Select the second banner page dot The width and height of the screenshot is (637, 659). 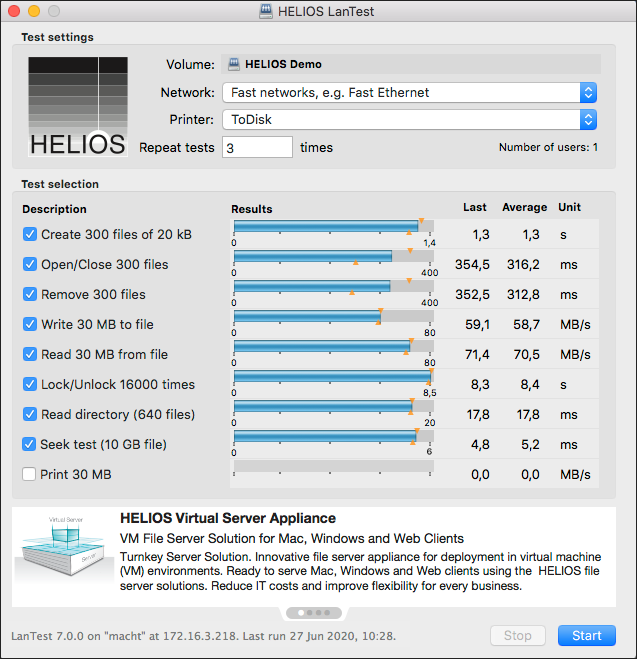(x=310, y=613)
